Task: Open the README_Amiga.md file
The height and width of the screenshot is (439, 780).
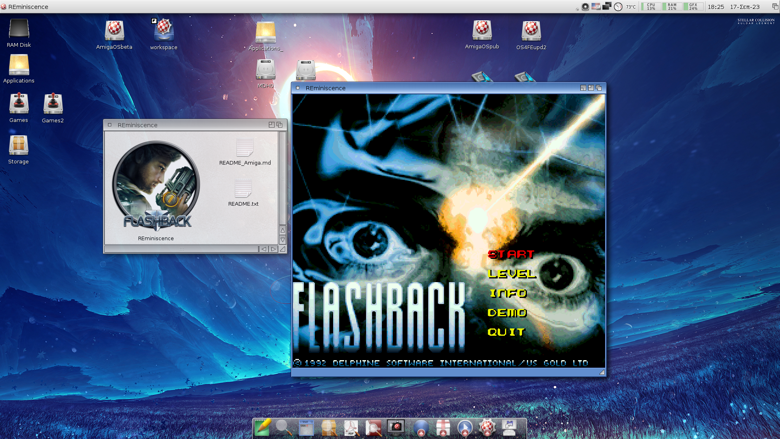Action: coord(244,150)
